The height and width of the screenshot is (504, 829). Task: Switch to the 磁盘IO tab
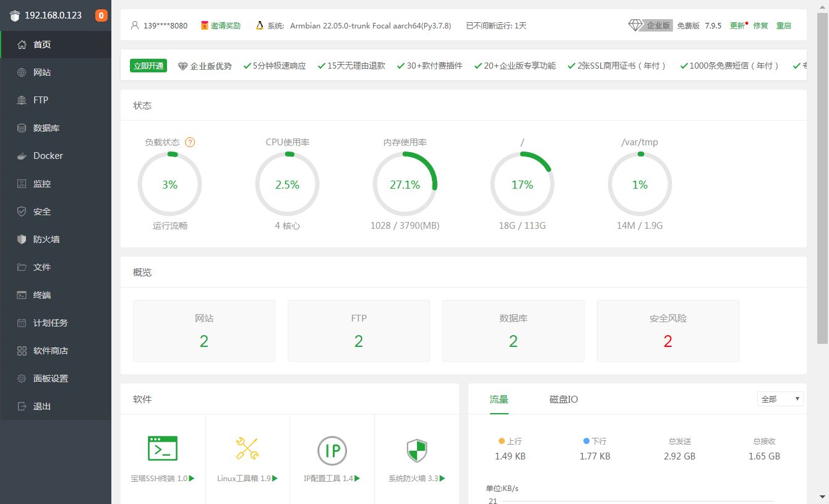coord(563,399)
